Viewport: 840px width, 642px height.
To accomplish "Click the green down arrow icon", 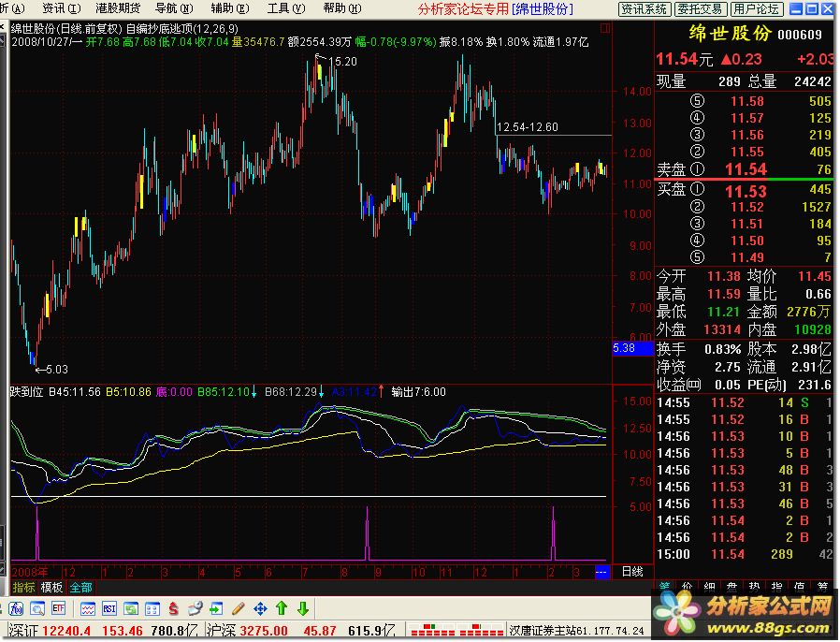I will click(x=303, y=608).
